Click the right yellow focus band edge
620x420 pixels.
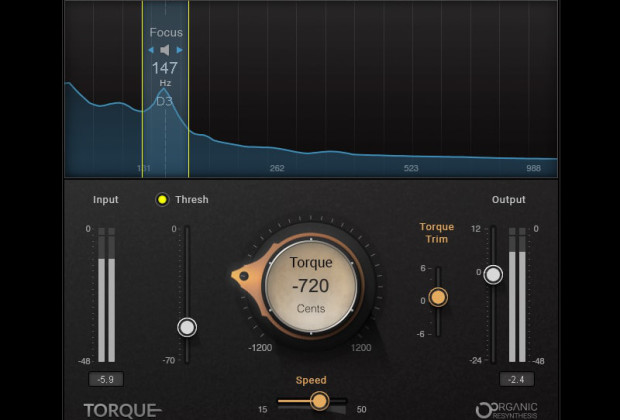pos(189,89)
